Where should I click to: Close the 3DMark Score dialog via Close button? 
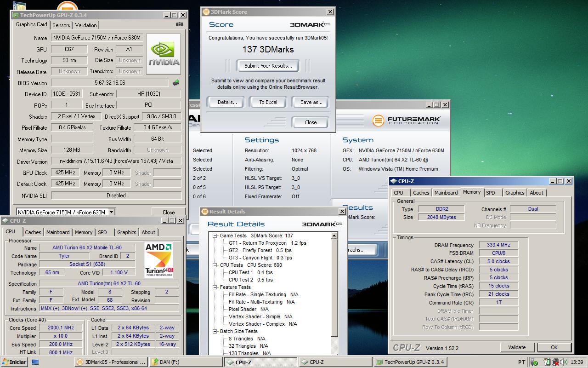311,122
